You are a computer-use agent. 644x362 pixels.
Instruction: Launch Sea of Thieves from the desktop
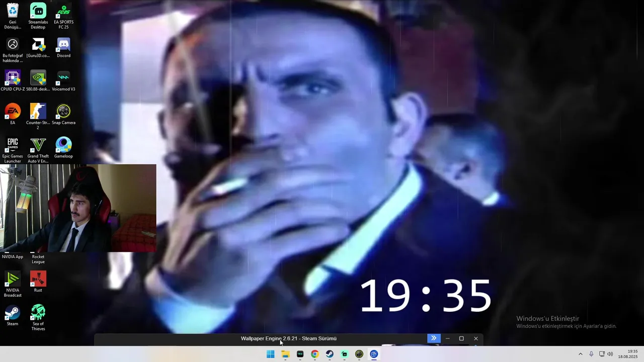click(x=38, y=318)
